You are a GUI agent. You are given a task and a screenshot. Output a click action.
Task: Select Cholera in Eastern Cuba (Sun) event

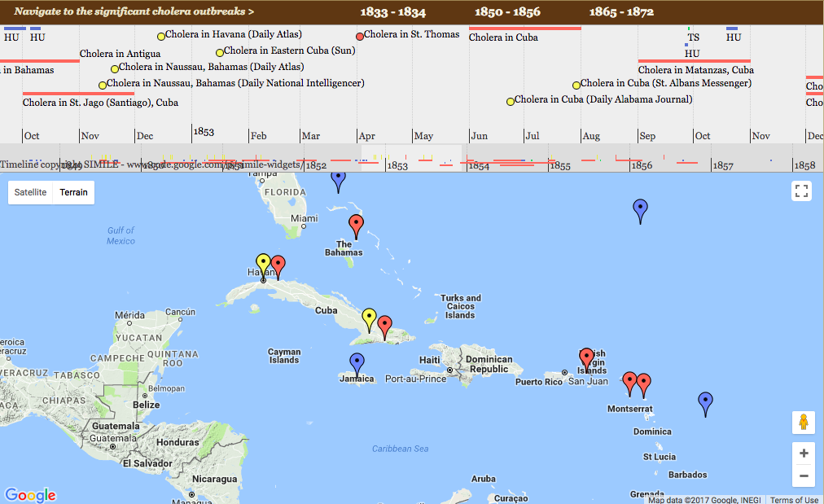[x=289, y=51]
